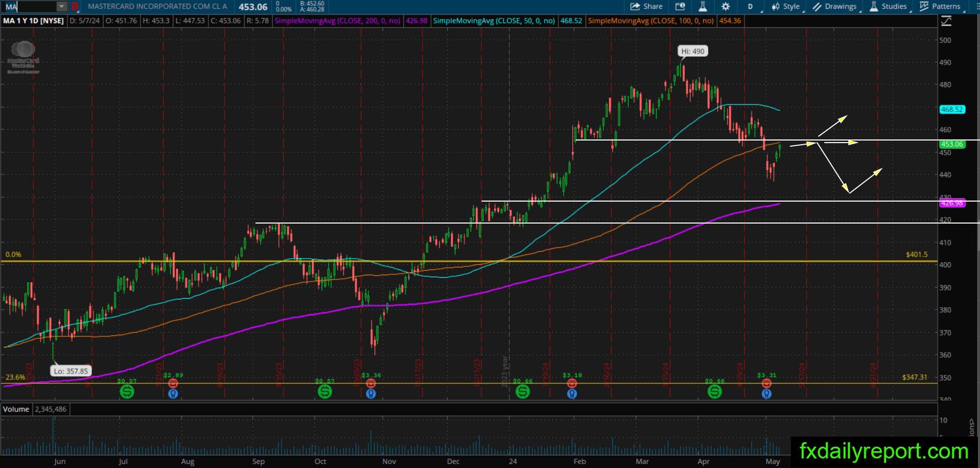Click the D: 5/7/24 date readout
Viewport: 980px width, 468px height.
coord(85,21)
